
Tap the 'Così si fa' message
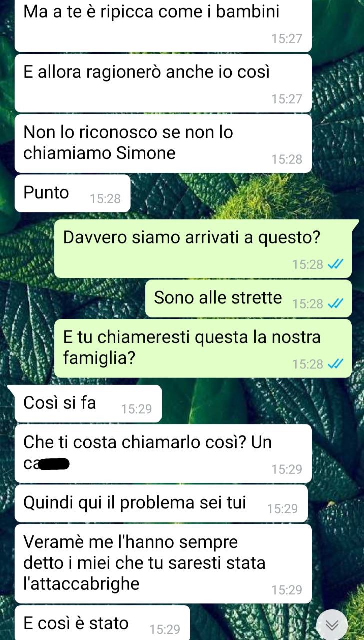pyautogui.click(x=88, y=404)
